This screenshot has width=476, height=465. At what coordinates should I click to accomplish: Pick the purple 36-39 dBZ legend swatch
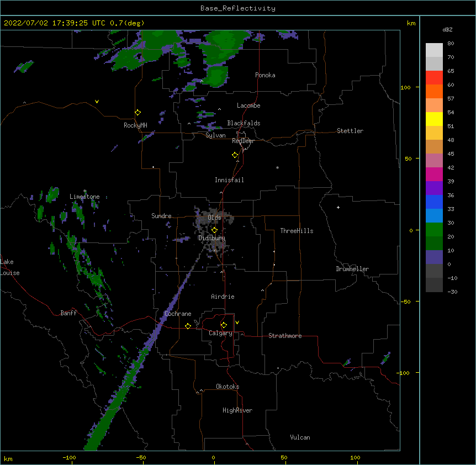point(434,188)
